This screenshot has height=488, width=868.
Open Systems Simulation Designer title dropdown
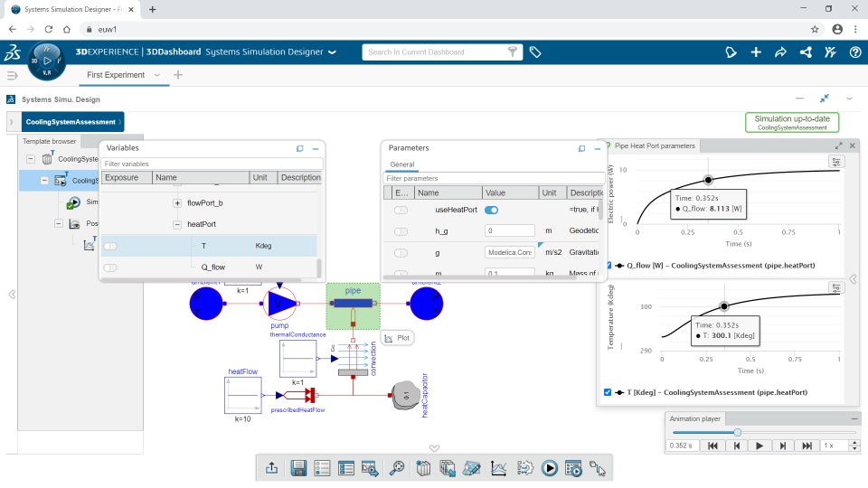pos(332,52)
